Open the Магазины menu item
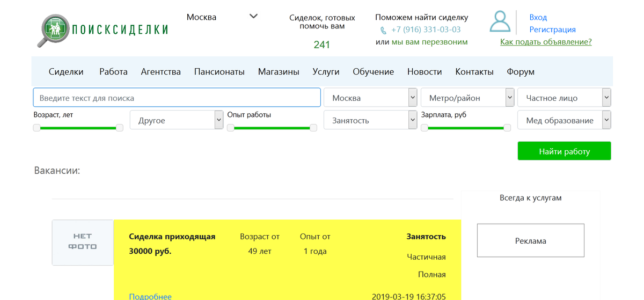Image resolution: width=644 pixels, height=300 pixels. click(x=279, y=71)
